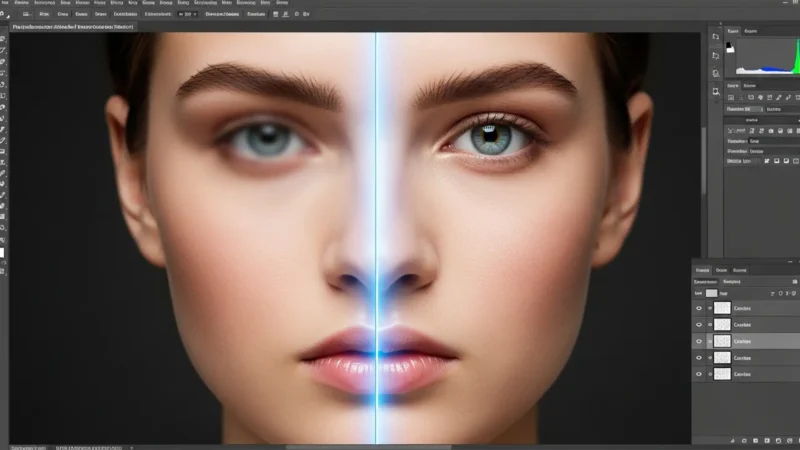This screenshot has width=800, height=450.
Task: Click the text filter icon in the layer filter row
Action: pyautogui.click(x=772, y=293)
